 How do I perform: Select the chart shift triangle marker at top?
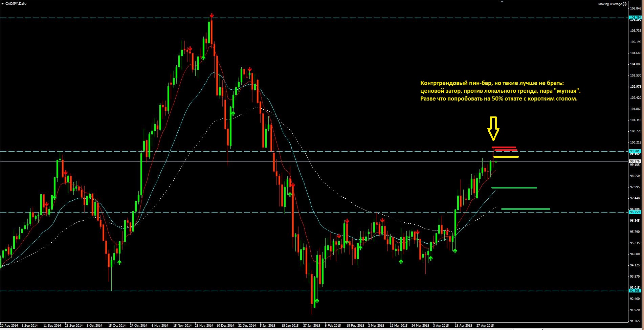(x=502, y=2)
